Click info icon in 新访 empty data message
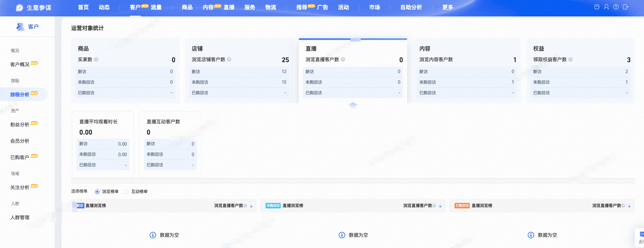The height and width of the screenshot is (248, 644). tap(153, 235)
